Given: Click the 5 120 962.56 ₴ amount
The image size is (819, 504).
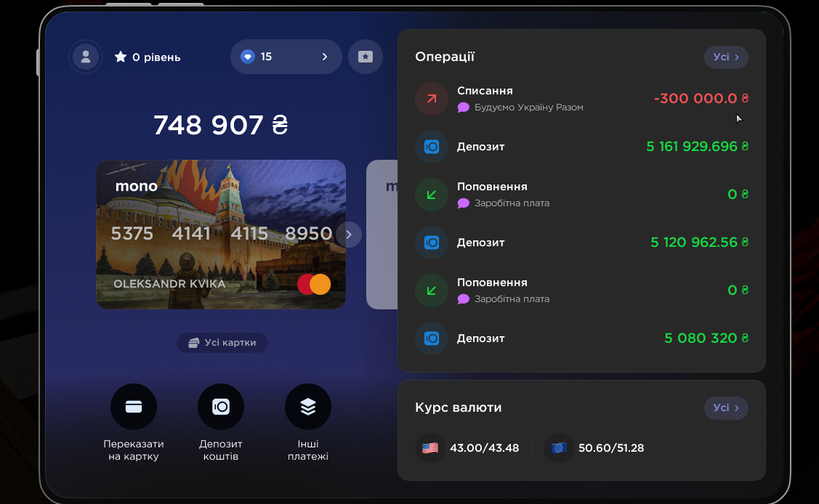Looking at the screenshot, I should (x=699, y=242).
